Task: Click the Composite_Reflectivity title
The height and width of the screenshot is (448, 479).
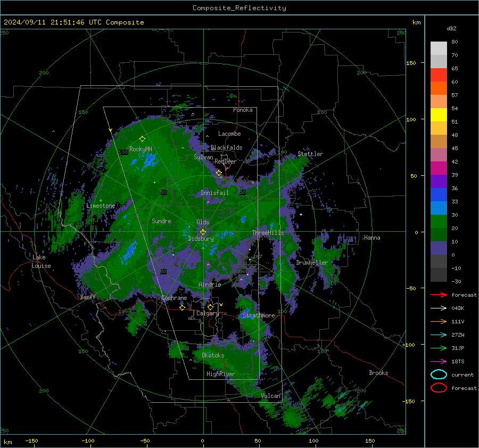Action: click(240, 8)
